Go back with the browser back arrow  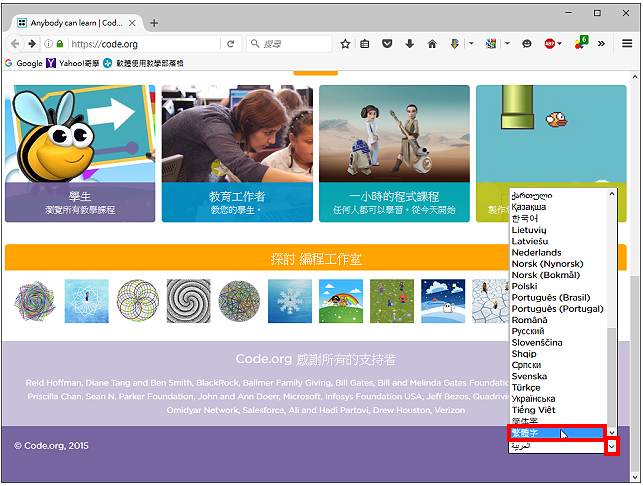15,44
